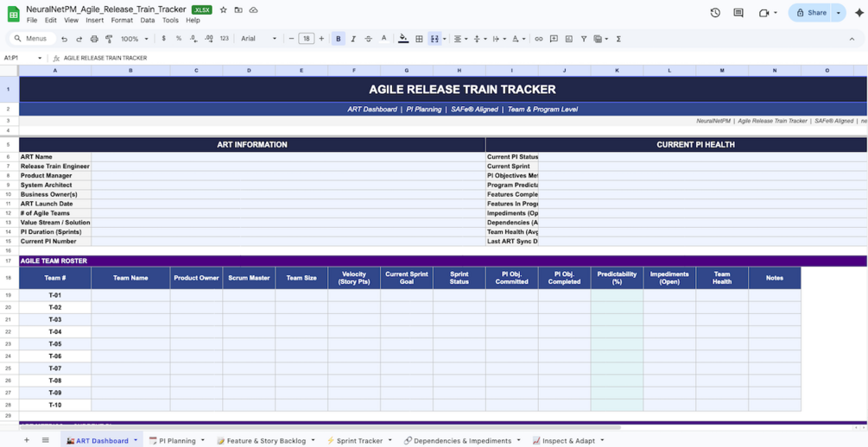
Task: Open the comments panel icon
Action: tap(738, 13)
